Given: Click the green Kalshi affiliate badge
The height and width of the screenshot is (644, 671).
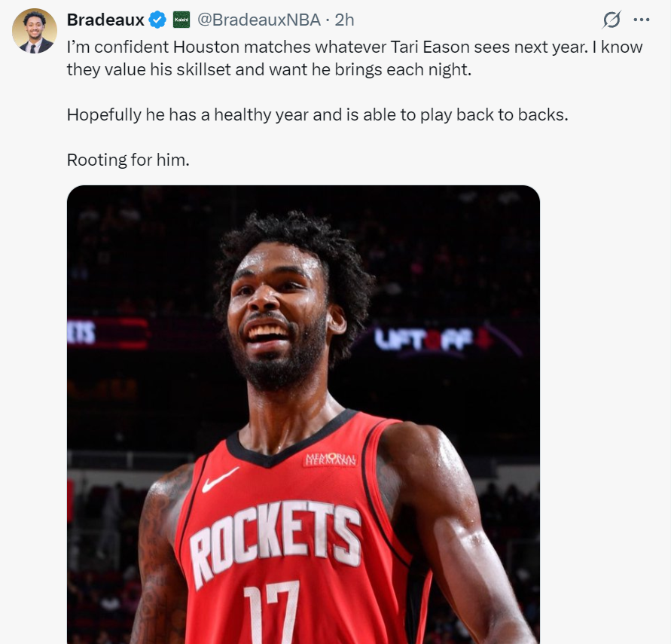Looking at the screenshot, I should click(x=181, y=20).
